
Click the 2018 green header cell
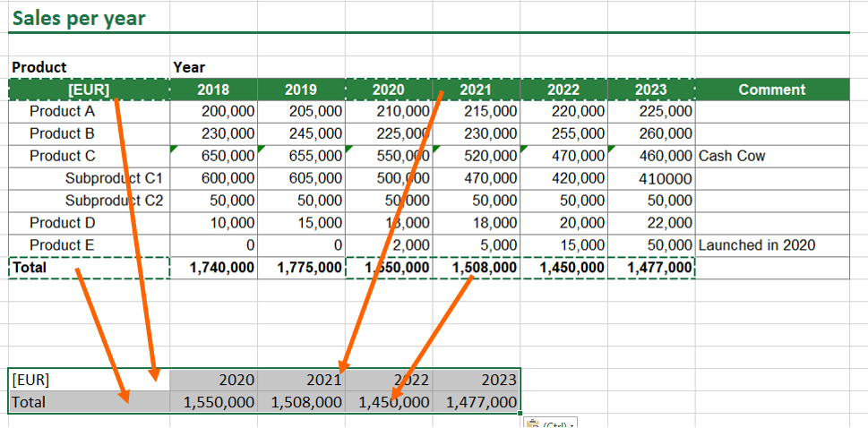click(213, 90)
